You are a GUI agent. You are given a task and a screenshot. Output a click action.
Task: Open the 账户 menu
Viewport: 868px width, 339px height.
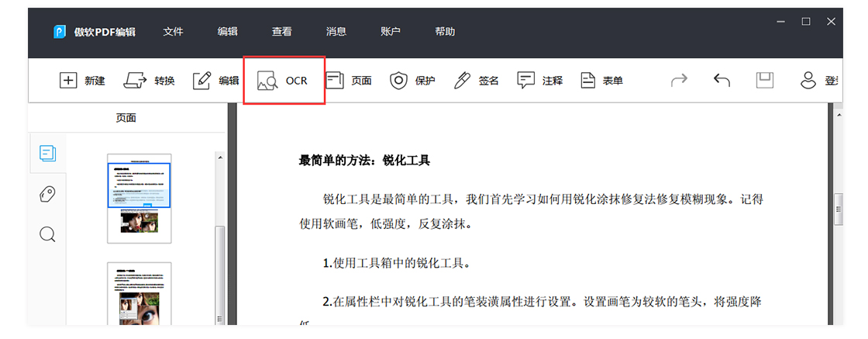click(391, 32)
